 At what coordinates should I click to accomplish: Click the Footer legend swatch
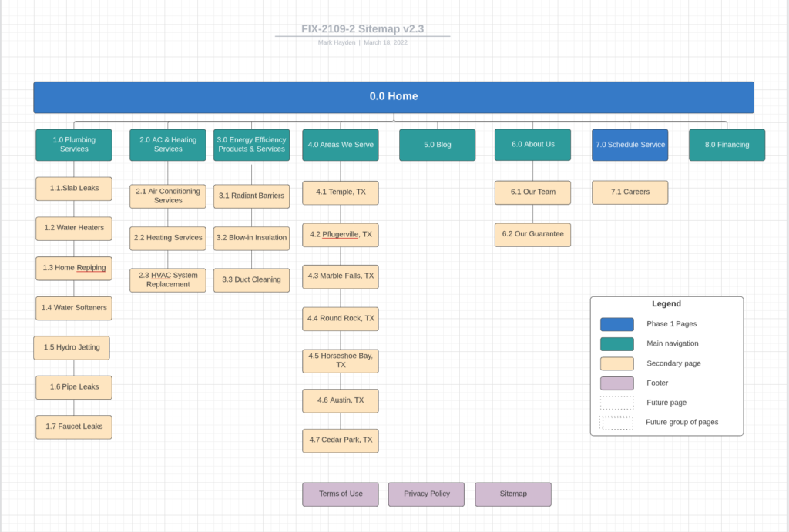point(616,383)
